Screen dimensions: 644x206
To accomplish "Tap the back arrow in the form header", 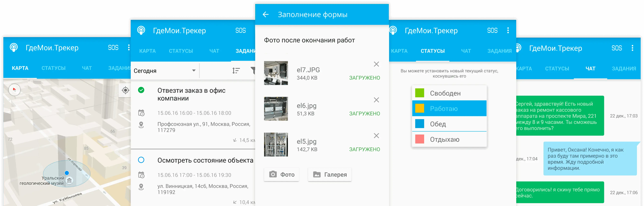I will [265, 15].
